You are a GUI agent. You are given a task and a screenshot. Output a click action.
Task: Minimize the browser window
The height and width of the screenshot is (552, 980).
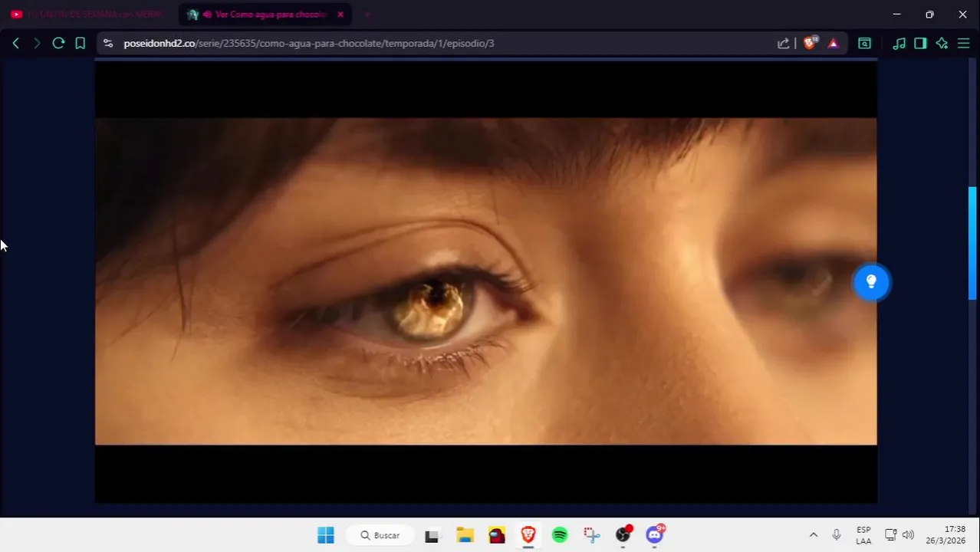pos(896,15)
